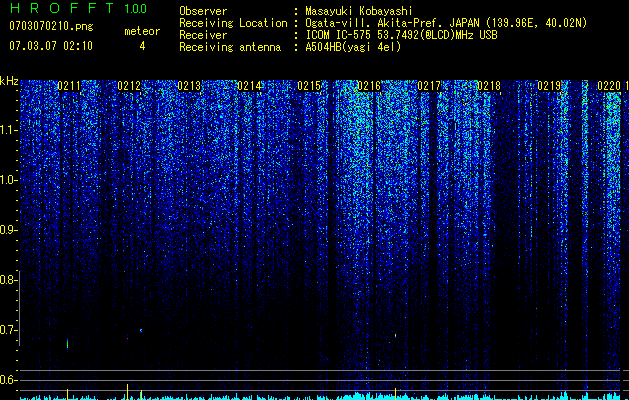Click the 0213 time marker
The height and width of the screenshot is (400, 629).
tap(189, 86)
